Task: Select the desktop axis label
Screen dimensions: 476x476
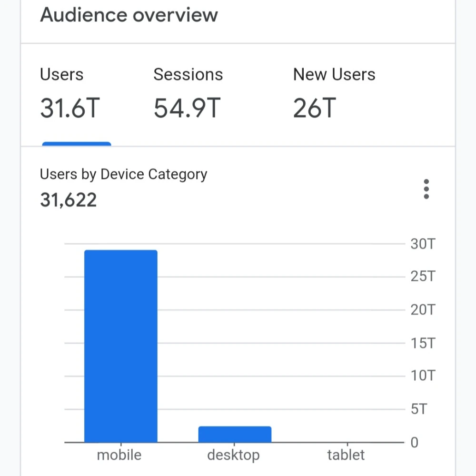Action: point(233,455)
